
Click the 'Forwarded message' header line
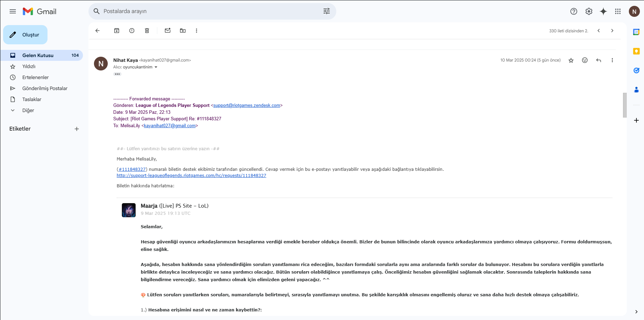click(149, 99)
